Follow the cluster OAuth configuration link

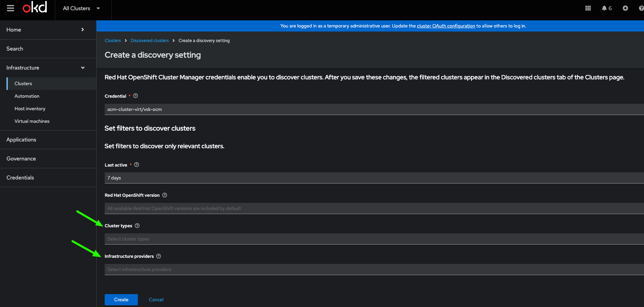(446, 26)
